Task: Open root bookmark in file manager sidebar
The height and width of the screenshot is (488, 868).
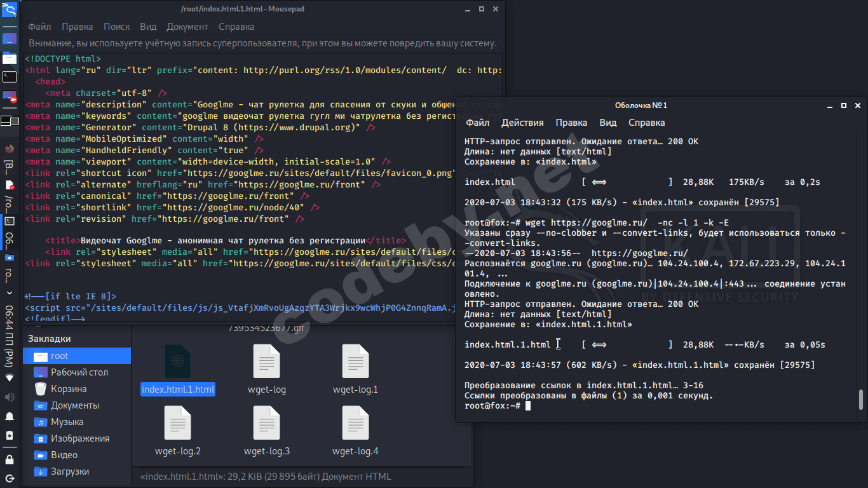Action: click(x=77, y=356)
